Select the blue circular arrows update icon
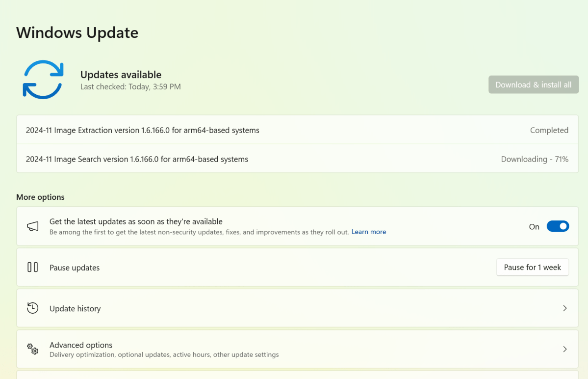 pyautogui.click(x=43, y=80)
